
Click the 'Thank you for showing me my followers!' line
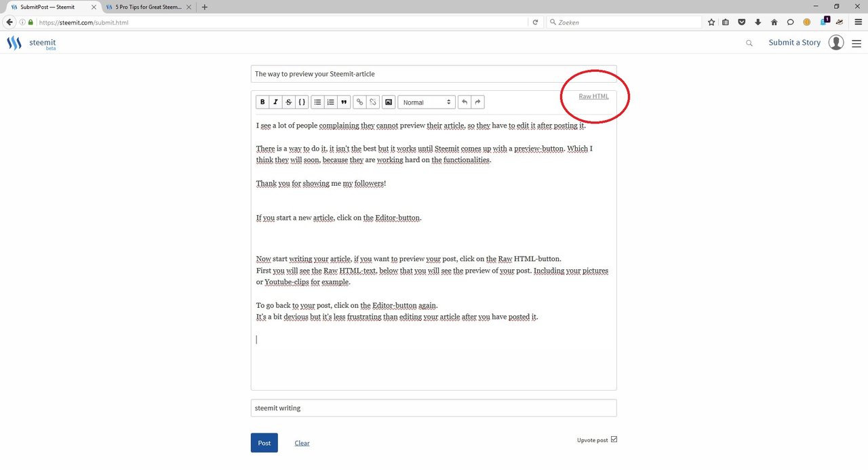321,183
